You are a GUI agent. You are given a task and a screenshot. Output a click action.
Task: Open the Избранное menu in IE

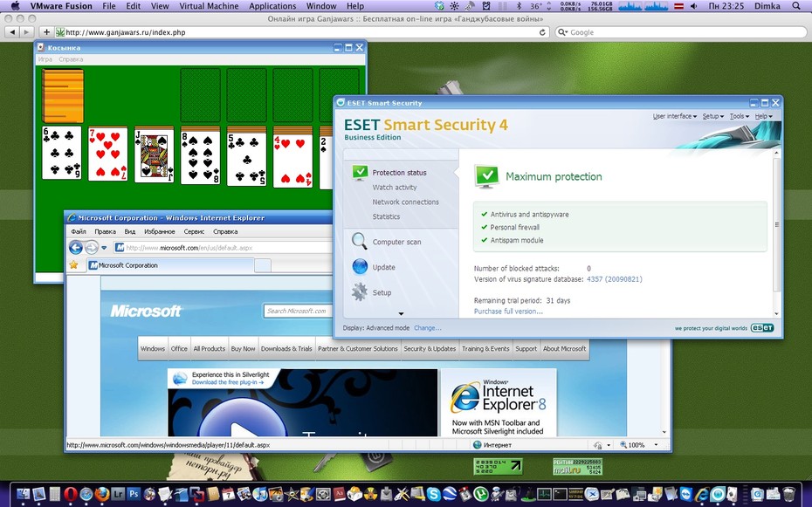(x=159, y=232)
